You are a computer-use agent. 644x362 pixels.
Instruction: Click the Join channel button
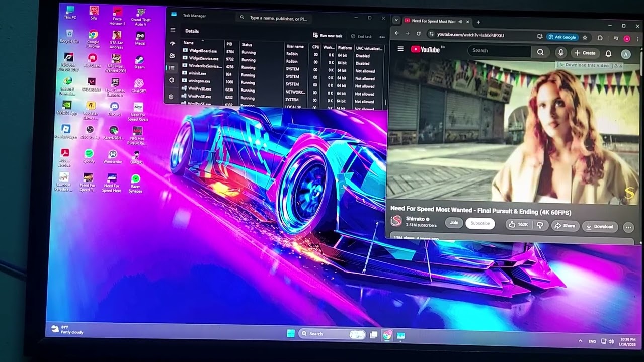[x=454, y=223]
